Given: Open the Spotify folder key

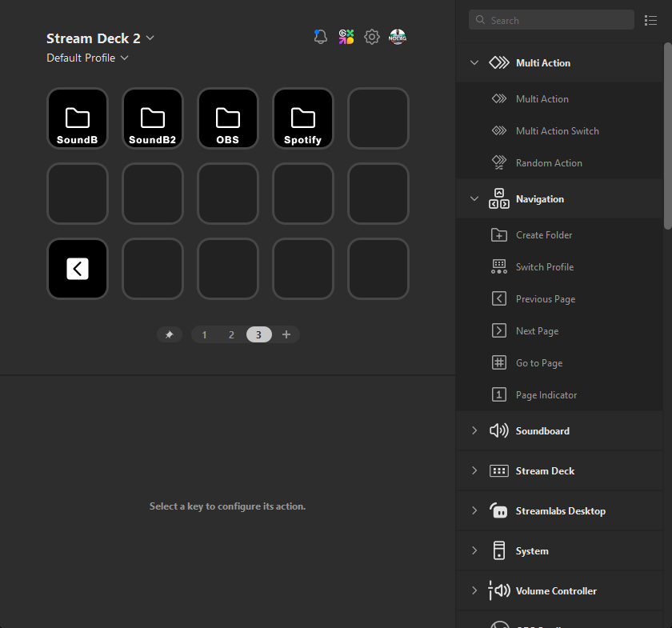Looking at the screenshot, I should 303,118.
